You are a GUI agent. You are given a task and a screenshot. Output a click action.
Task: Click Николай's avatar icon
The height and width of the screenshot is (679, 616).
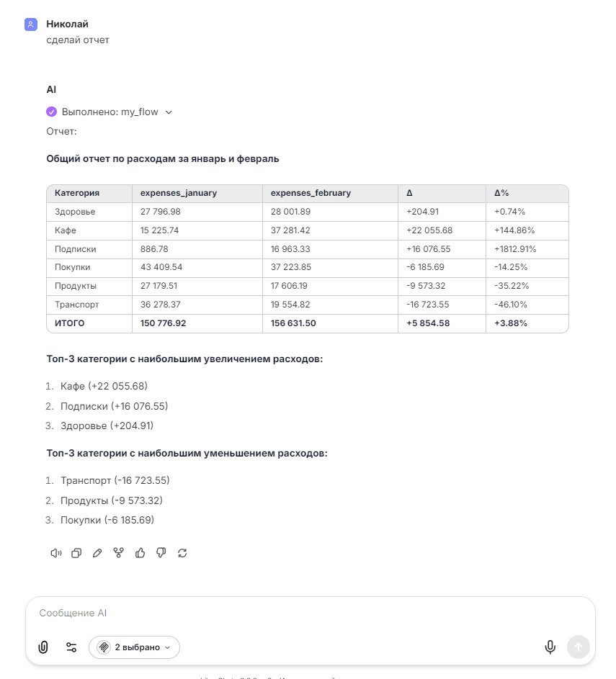pyautogui.click(x=30, y=24)
